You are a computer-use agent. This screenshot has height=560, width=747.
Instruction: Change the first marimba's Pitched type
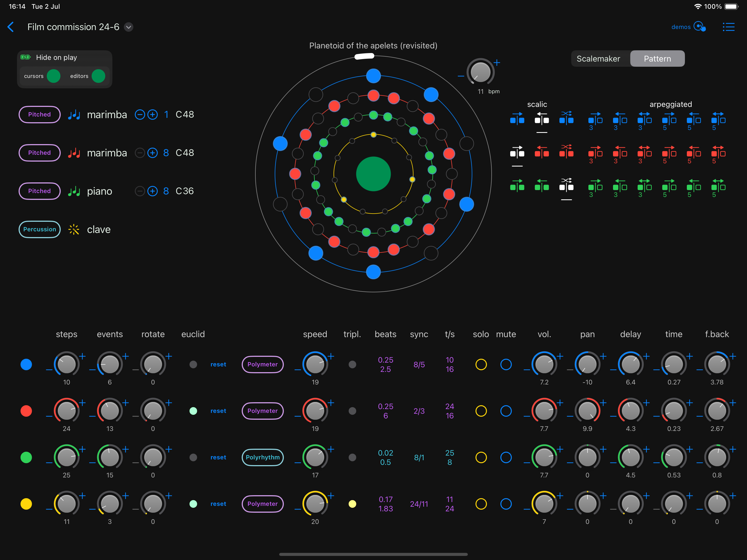click(x=40, y=115)
